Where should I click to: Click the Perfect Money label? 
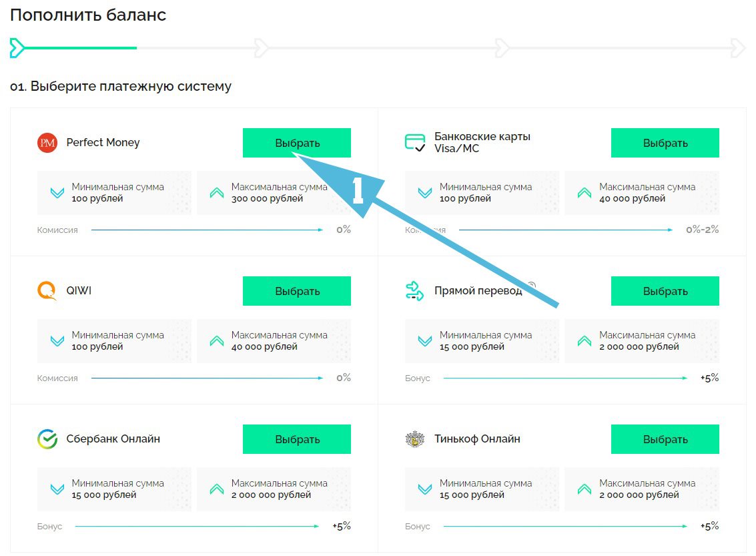click(x=103, y=143)
